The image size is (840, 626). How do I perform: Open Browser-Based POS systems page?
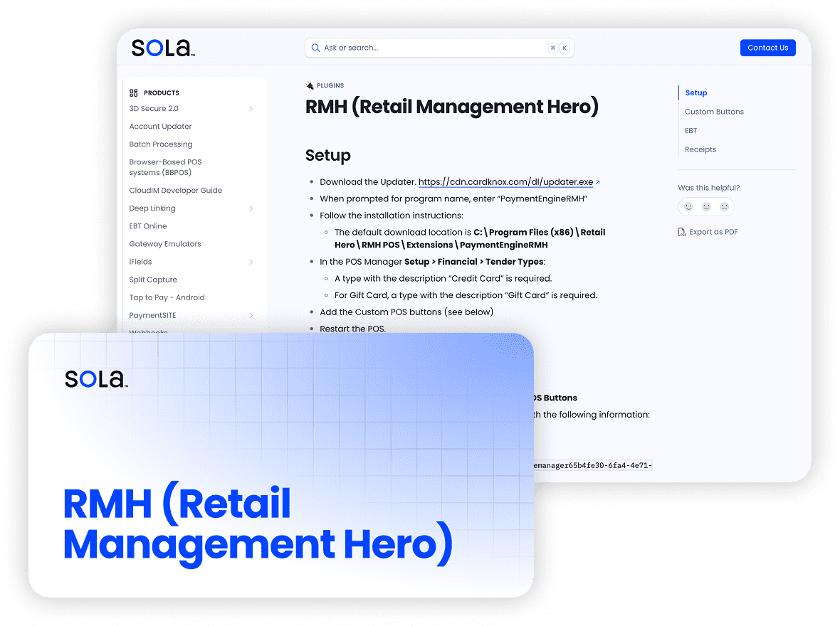tap(166, 167)
